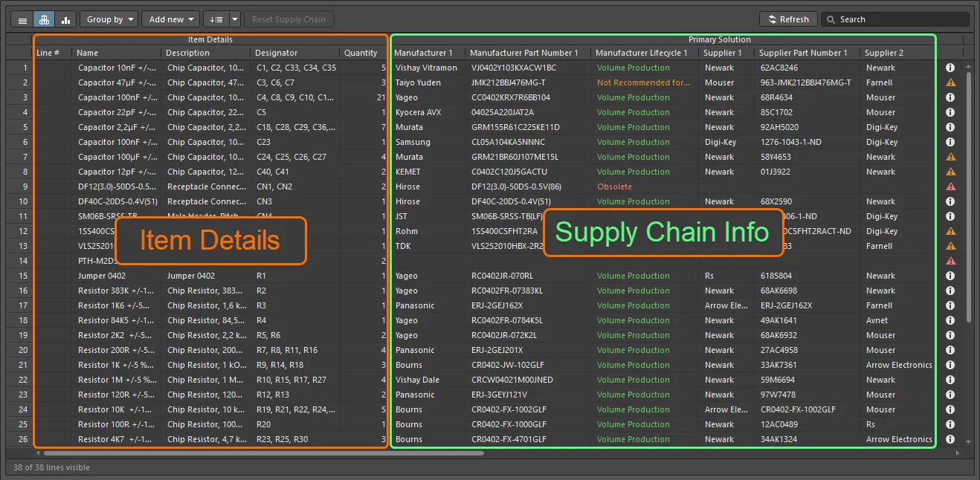
Task: Sort by Manufacturer 1 column header
Action: coord(428,53)
